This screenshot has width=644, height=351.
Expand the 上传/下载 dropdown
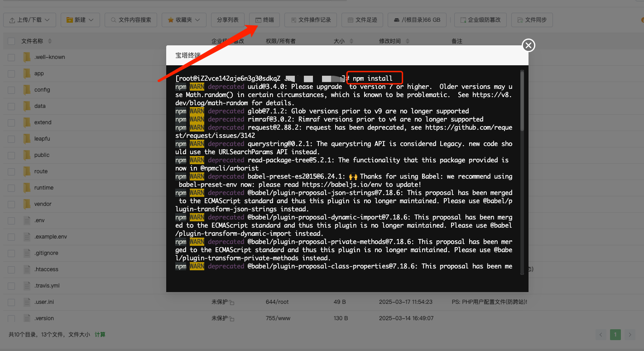(x=29, y=20)
